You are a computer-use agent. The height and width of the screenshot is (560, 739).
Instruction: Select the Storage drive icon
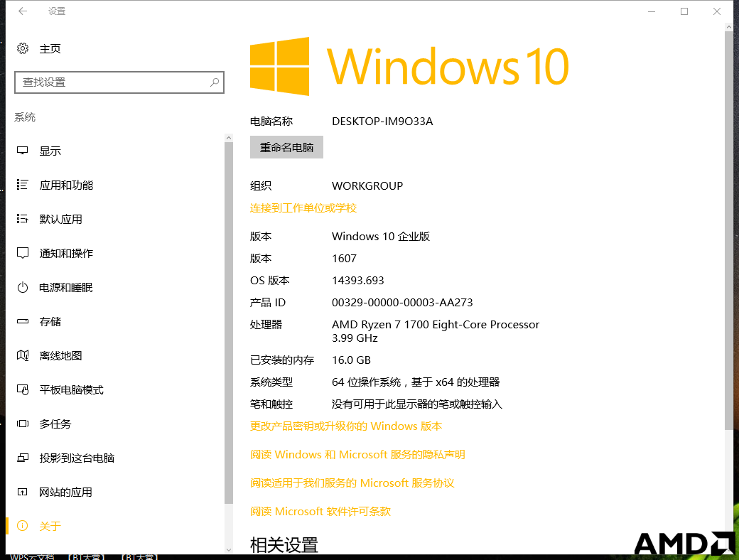click(23, 321)
